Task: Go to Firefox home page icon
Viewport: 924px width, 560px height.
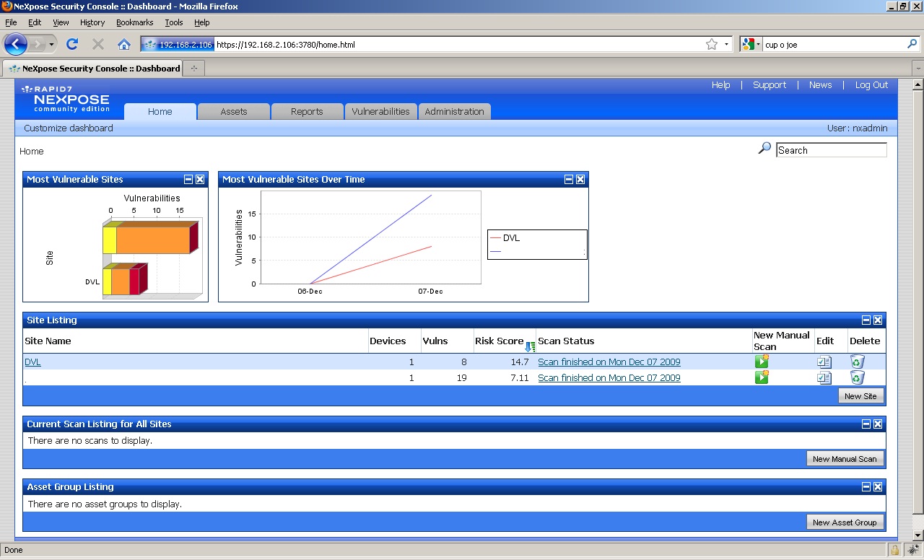Action: pos(124,44)
